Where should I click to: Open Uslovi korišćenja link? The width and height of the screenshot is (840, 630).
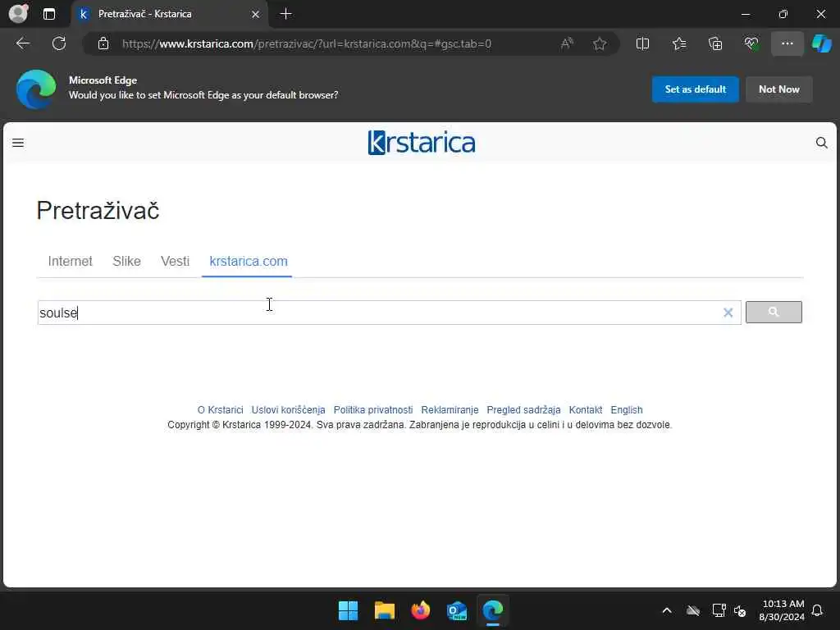click(x=288, y=410)
